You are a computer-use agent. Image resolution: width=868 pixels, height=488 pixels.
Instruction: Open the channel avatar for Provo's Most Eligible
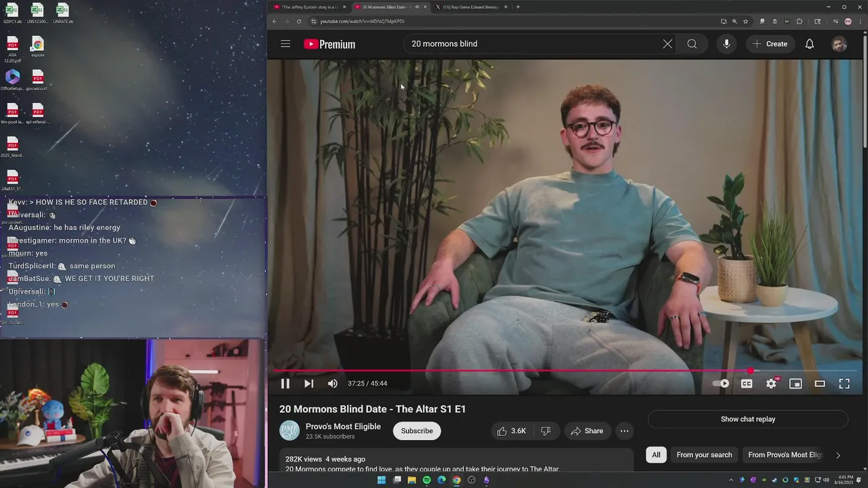tap(290, 431)
